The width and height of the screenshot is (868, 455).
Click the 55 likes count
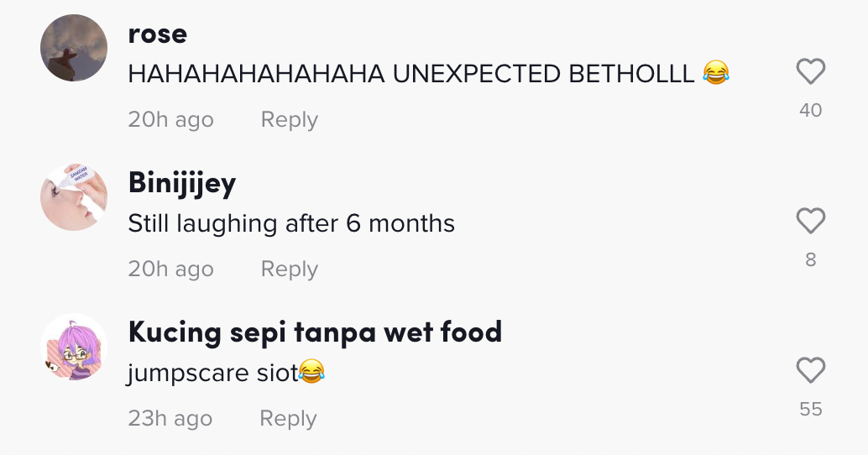tap(810, 409)
